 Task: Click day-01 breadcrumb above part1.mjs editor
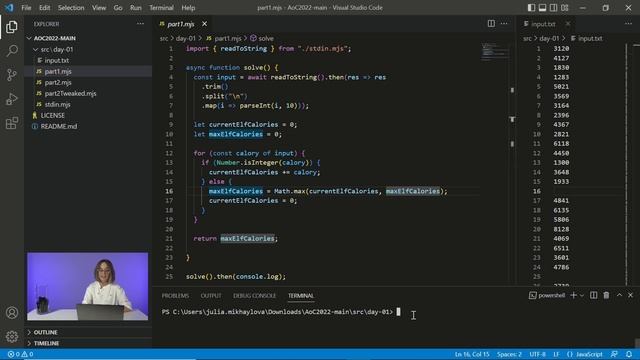[x=186, y=38]
